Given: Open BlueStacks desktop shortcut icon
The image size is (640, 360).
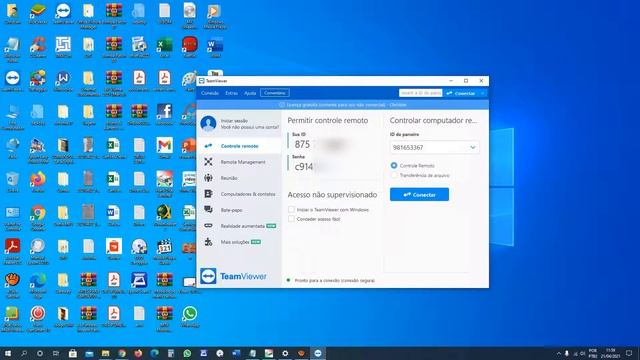Looking at the screenshot, I should click(38, 11).
